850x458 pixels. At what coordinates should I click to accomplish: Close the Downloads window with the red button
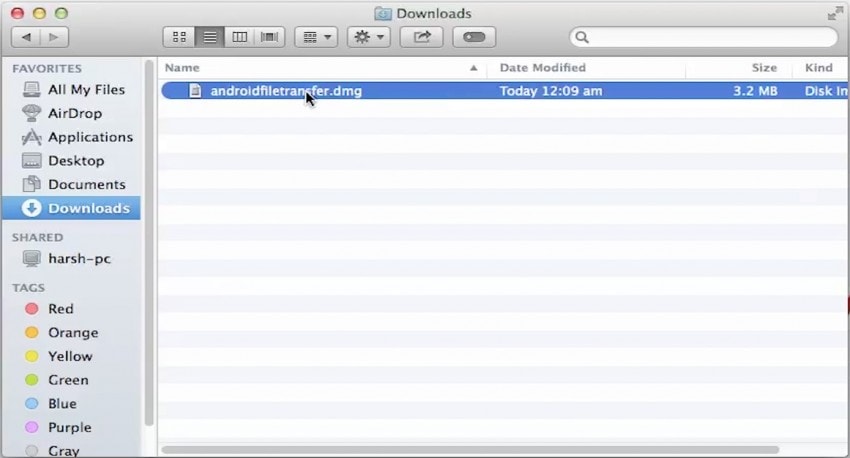tap(17, 13)
